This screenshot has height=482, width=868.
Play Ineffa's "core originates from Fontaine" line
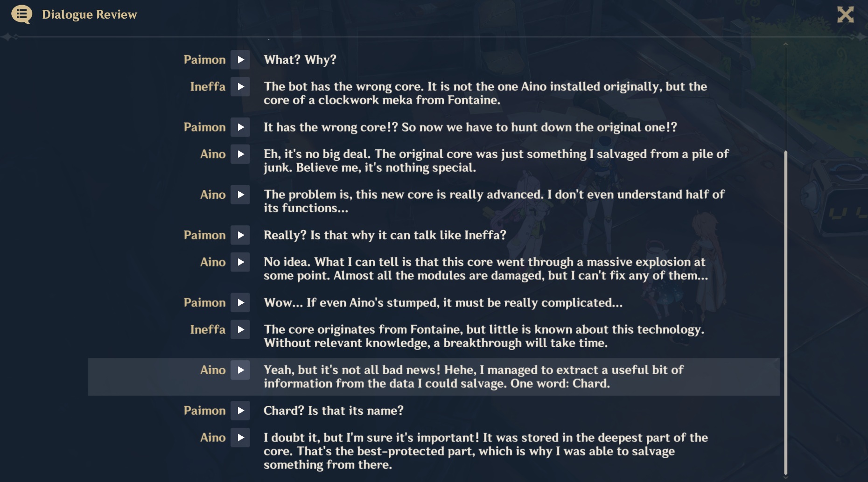(240, 330)
